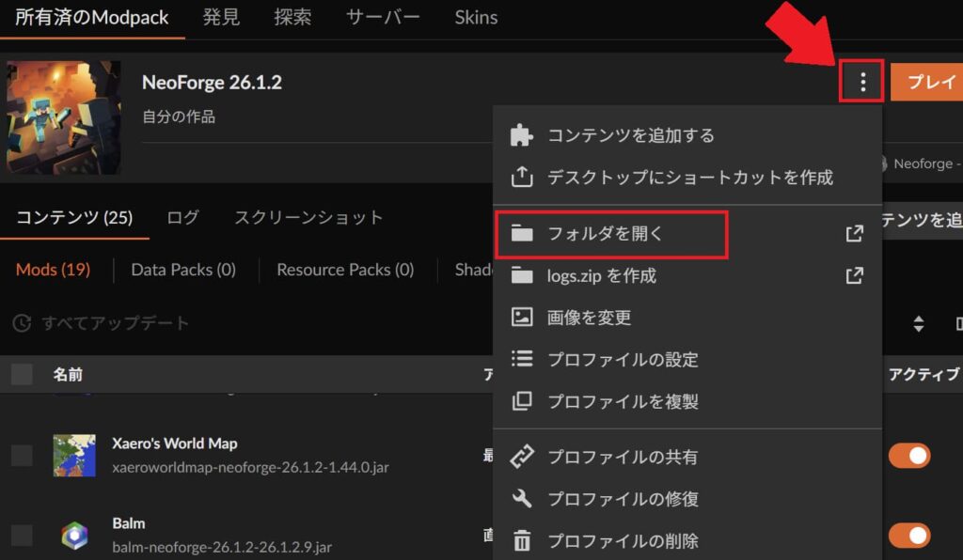Switch to コンテンツ (25) tab

click(x=74, y=217)
